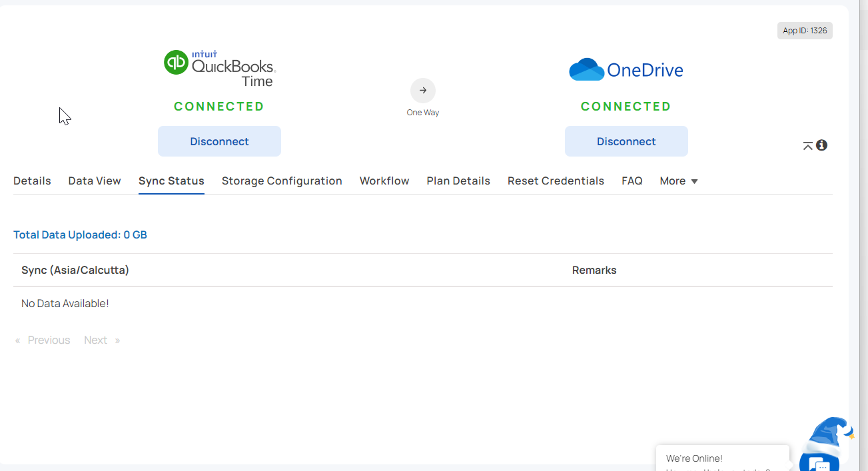This screenshot has height=471, width=868.
Task: Click the OneDrive logo
Action: tap(626, 70)
